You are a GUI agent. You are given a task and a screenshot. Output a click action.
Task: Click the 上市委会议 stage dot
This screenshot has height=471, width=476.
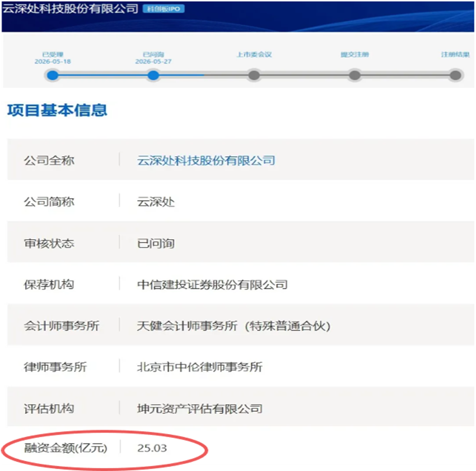click(254, 75)
